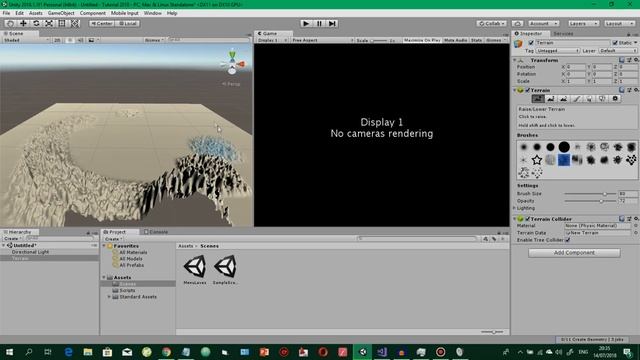The height and width of the screenshot is (360, 640).
Task: Open the Layers dropdown
Action: pos(583,24)
